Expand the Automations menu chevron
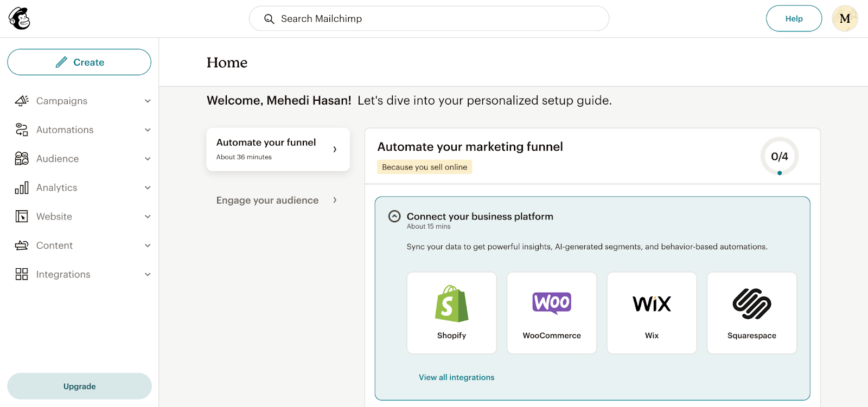Image resolution: width=868 pixels, height=407 pixels. click(x=148, y=130)
